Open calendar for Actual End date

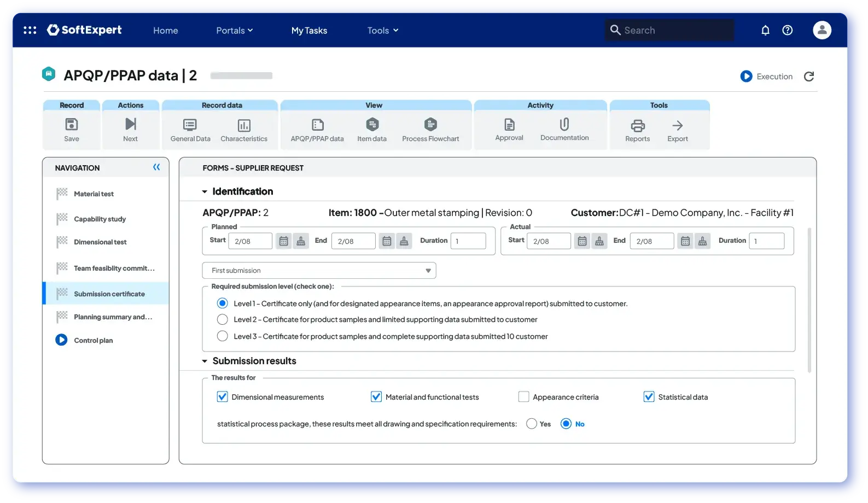click(685, 241)
